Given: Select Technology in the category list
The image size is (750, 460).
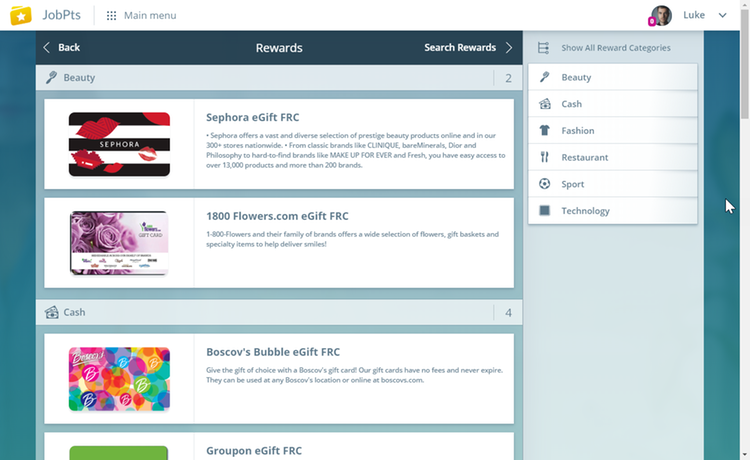Looking at the screenshot, I should pos(585,211).
